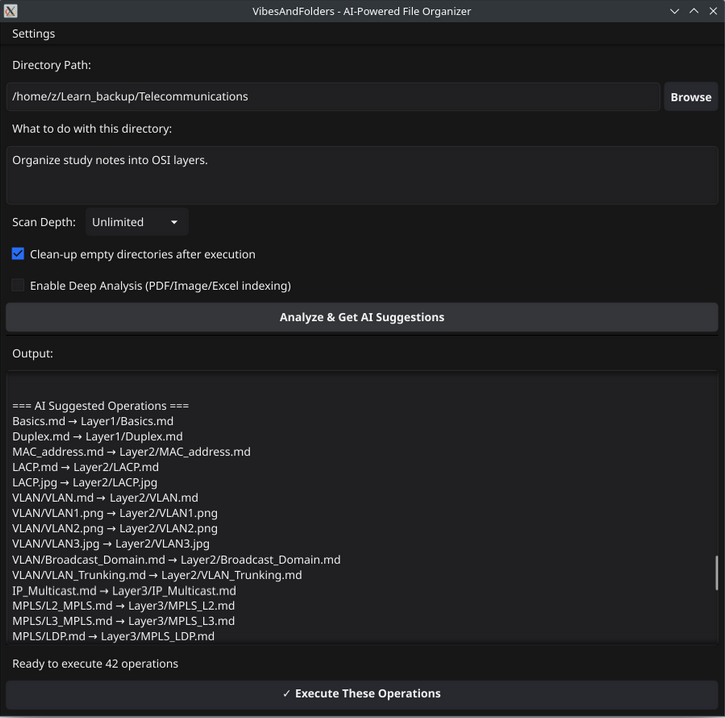Click the 'MPLS/LDP.md → Layer3/MPLS_LDP.md' line
The width and height of the screenshot is (725, 718).
tap(113, 636)
